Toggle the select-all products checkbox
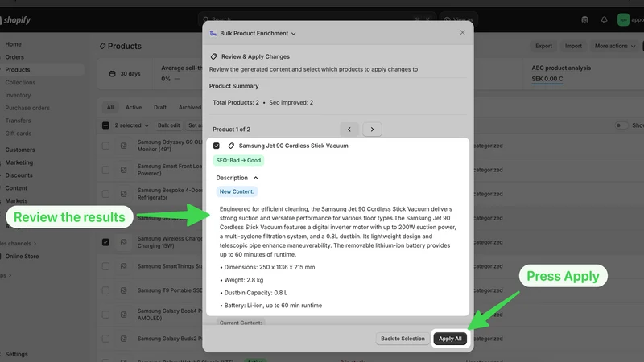 pyautogui.click(x=105, y=125)
